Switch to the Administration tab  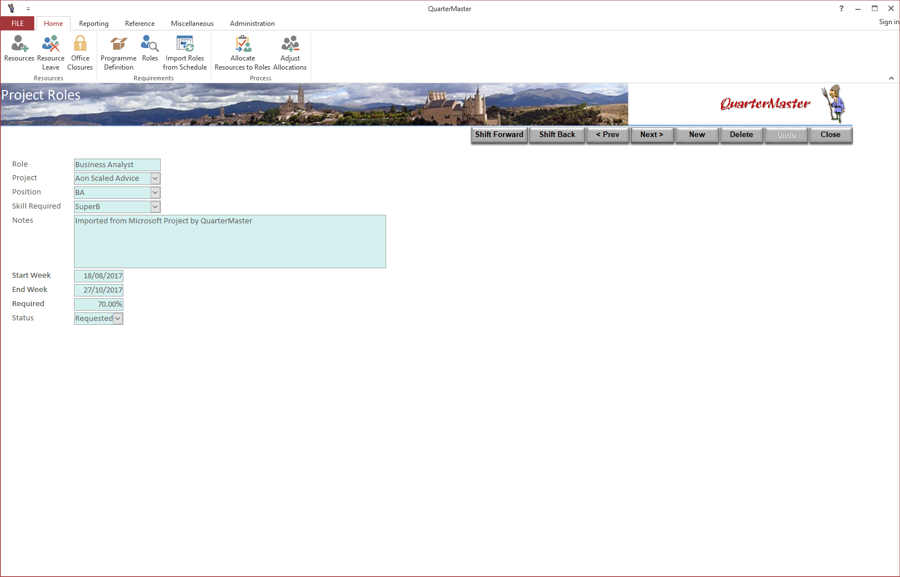pyautogui.click(x=252, y=24)
